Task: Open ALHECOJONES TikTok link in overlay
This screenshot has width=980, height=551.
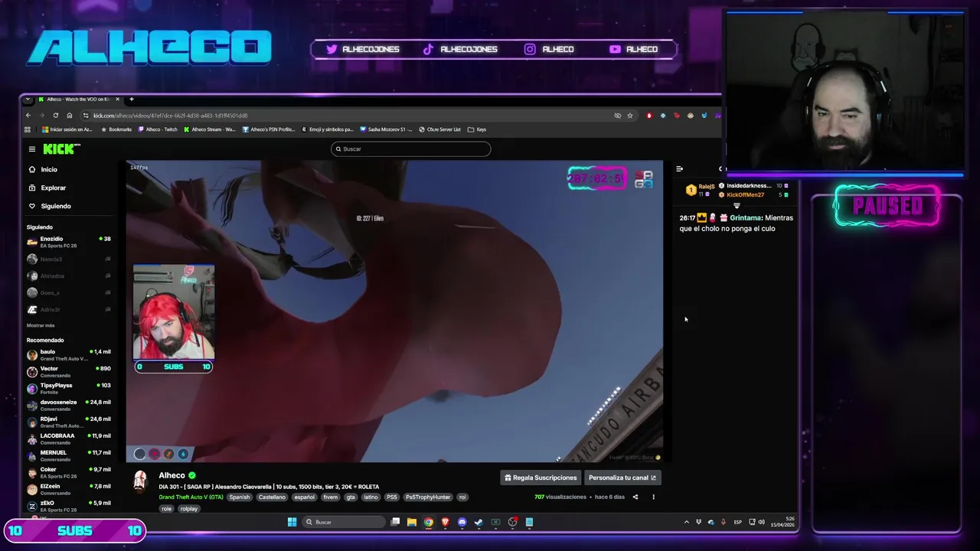Action: coord(460,49)
